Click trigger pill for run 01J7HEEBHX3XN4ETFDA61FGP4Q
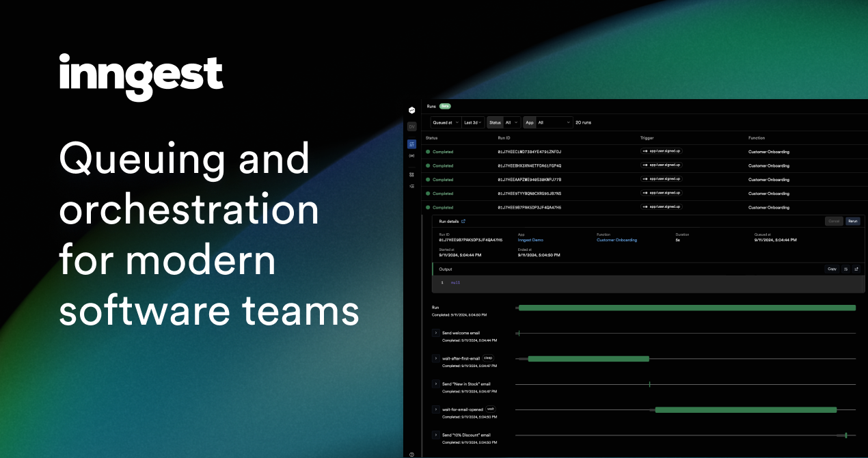The image size is (868, 458). pos(662,165)
